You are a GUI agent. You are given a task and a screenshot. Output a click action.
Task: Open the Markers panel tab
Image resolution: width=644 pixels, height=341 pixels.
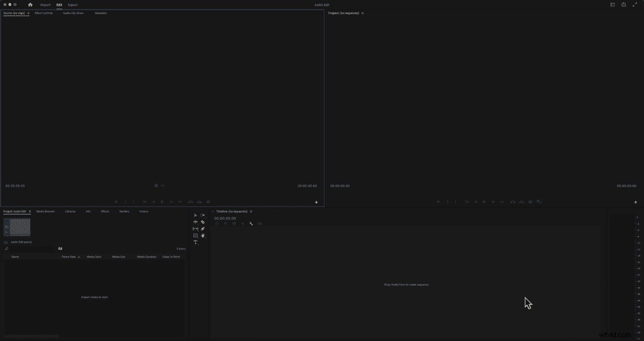(124, 211)
